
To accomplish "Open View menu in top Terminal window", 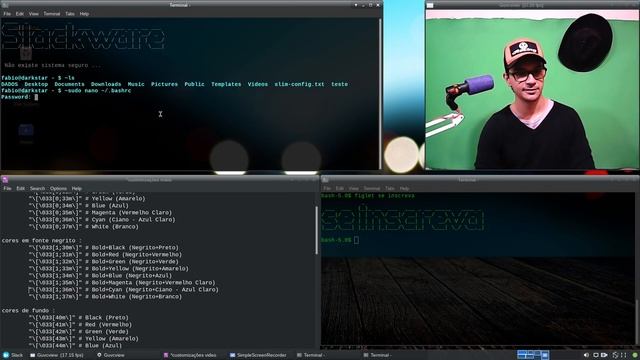I will pyautogui.click(x=33, y=14).
